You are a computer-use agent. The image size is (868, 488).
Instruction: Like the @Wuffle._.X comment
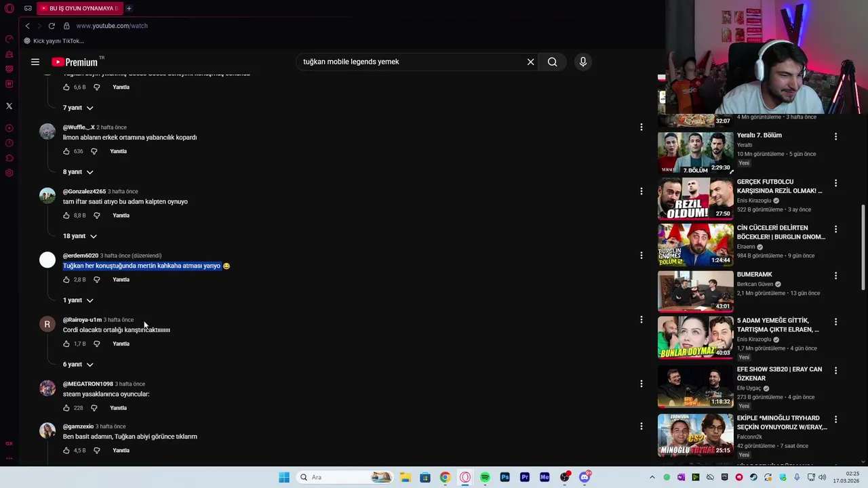pyautogui.click(x=66, y=151)
